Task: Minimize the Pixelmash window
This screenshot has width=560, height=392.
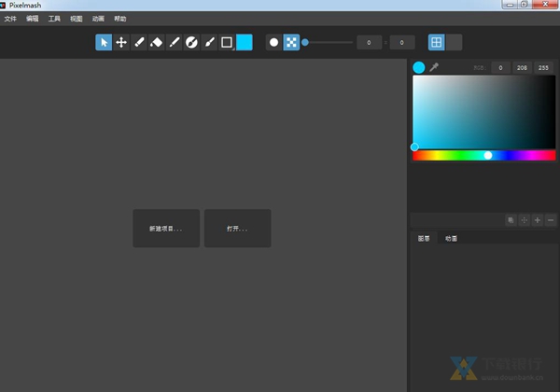Action: tap(510, 5)
